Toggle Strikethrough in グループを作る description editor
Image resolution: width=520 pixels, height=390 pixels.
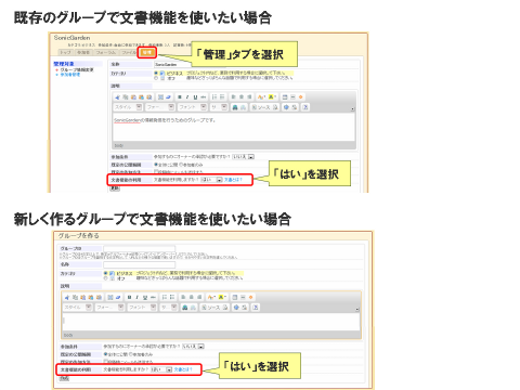point(153,297)
